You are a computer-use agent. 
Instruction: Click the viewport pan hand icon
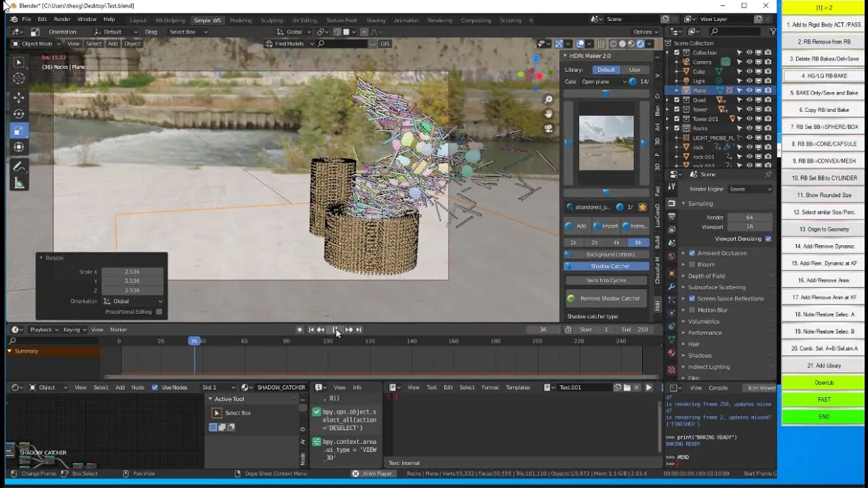(549, 114)
